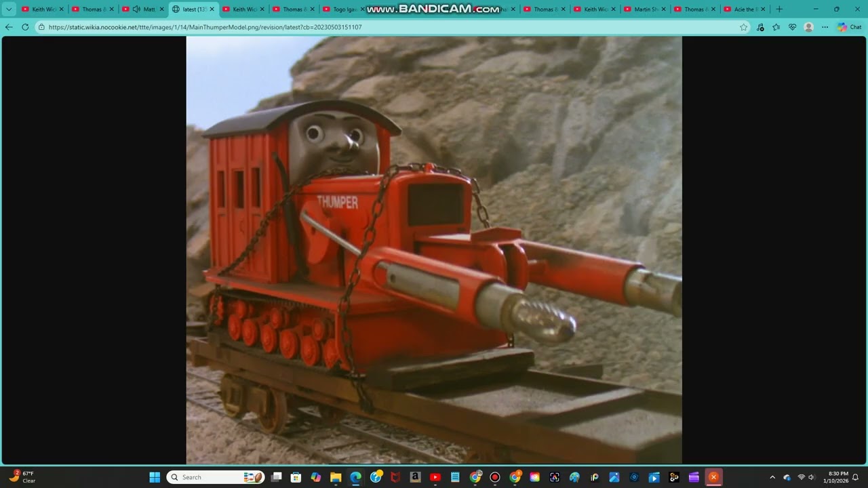The image size is (868, 488).
Task: Mute the Matt tab audio
Action: pos(136,9)
